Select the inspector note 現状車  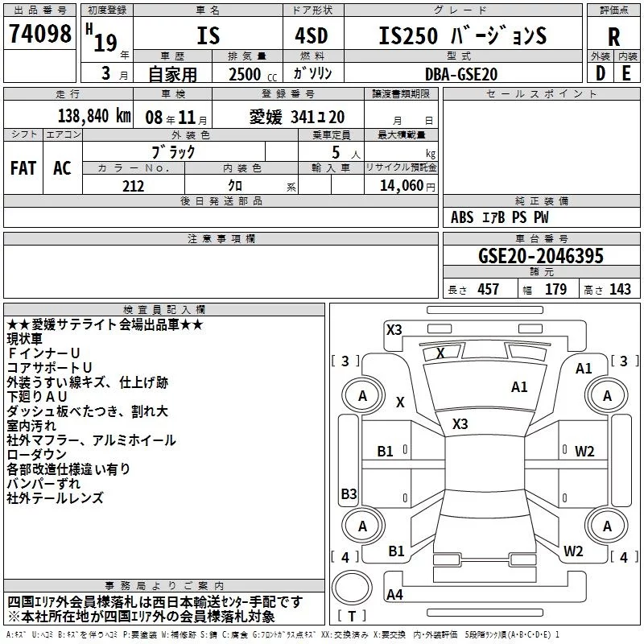coord(25,339)
